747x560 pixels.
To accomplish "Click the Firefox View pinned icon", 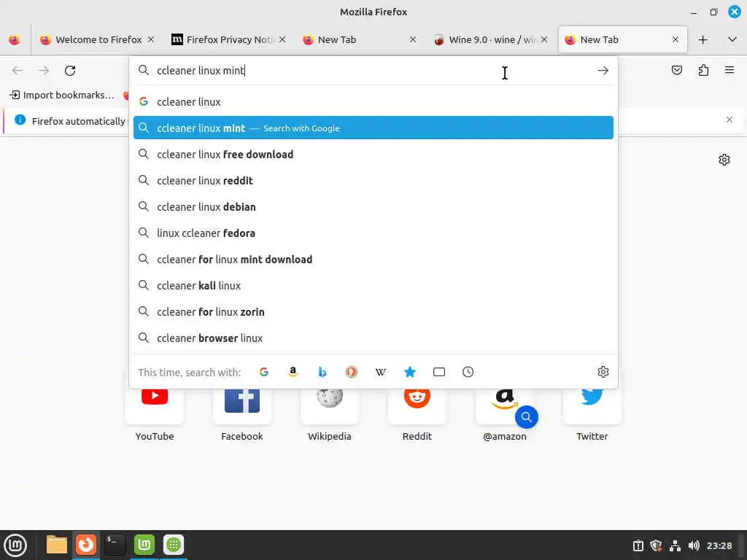I will click(15, 39).
